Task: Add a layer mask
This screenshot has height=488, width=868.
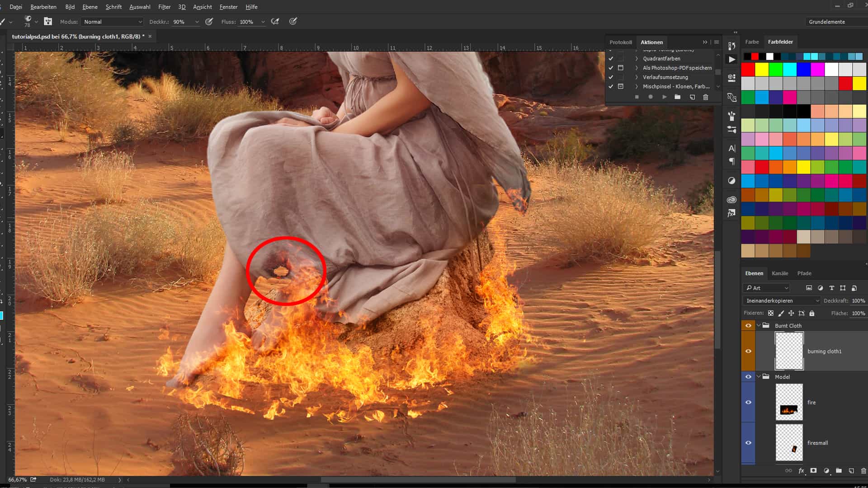Action: tap(813, 471)
